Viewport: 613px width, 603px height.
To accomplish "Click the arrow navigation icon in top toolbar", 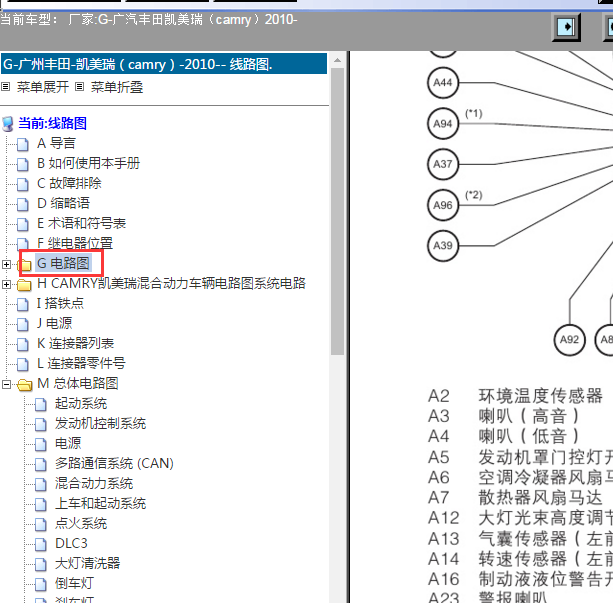I will point(566,27).
